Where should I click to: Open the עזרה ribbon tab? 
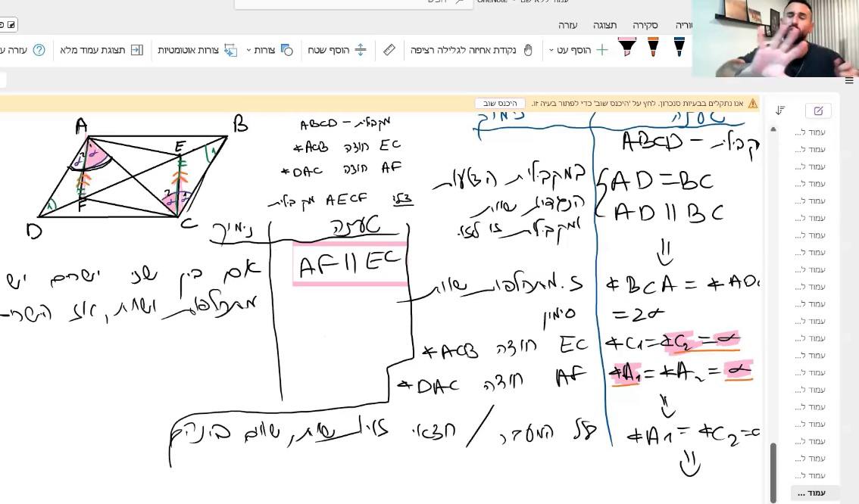[x=567, y=25]
